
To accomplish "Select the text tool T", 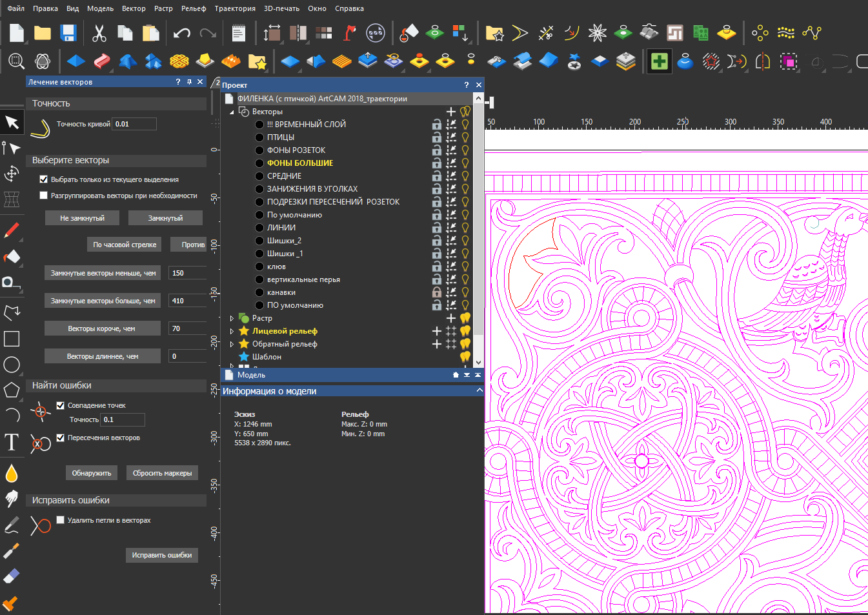I will tap(12, 442).
